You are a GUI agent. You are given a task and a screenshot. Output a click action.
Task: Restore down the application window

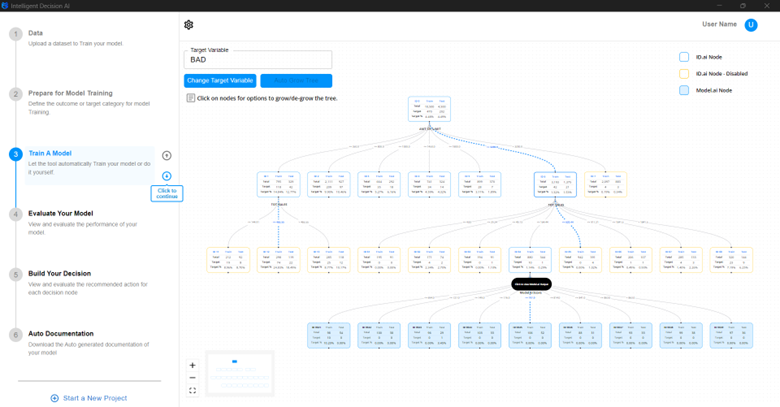743,5
